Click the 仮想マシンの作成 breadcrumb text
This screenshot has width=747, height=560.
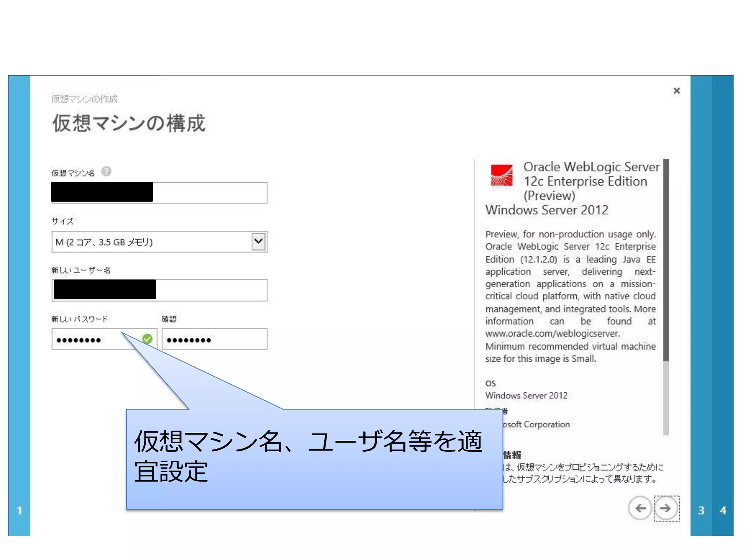pos(84,99)
